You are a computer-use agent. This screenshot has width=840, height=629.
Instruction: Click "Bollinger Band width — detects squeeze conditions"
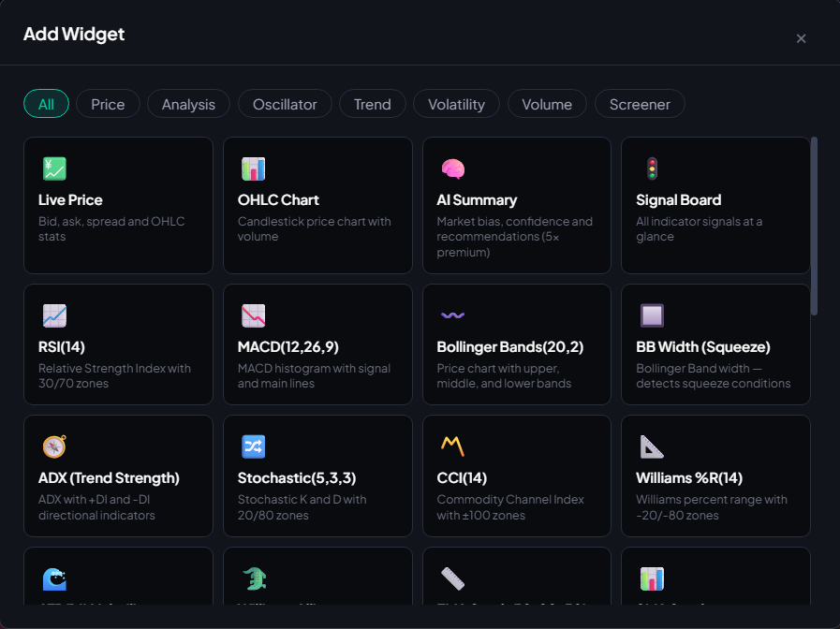tap(713, 375)
